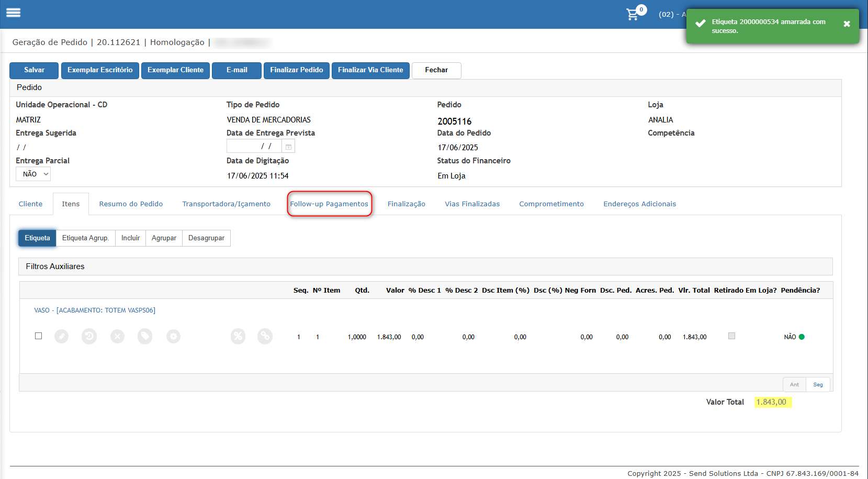
Task: Open the Resumo do Pedido tab
Action: pyautogui.click(x=131, y=204)
